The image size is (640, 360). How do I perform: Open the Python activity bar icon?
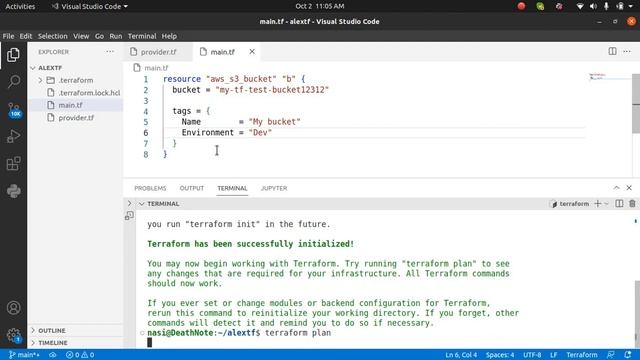[x=13, y=191]
